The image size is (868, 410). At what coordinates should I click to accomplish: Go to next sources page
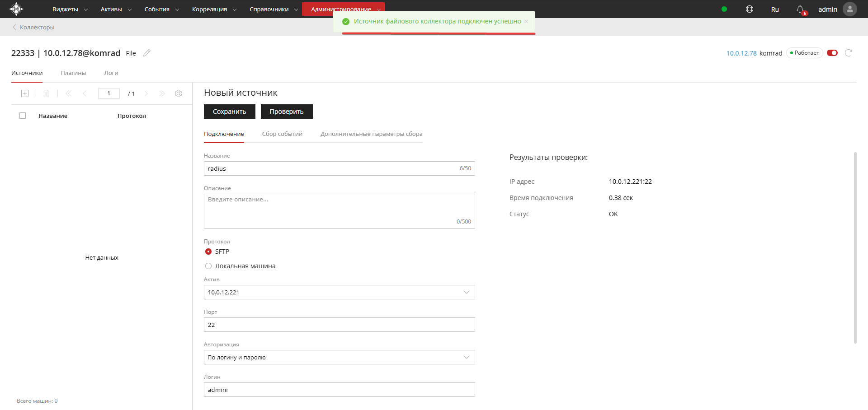point(146,93)
